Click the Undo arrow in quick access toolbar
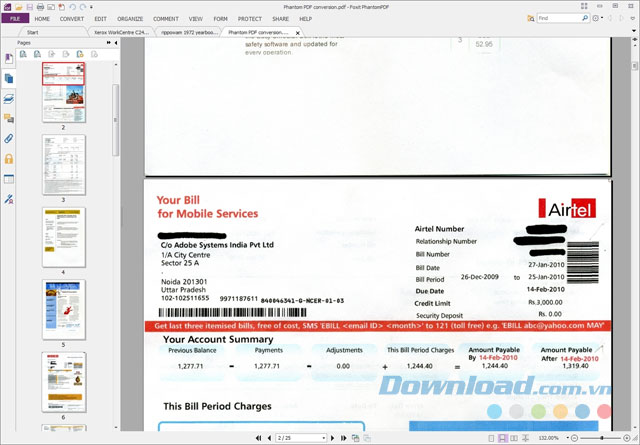The width and height of the screenshot is (640, 445). coord(73,7)
